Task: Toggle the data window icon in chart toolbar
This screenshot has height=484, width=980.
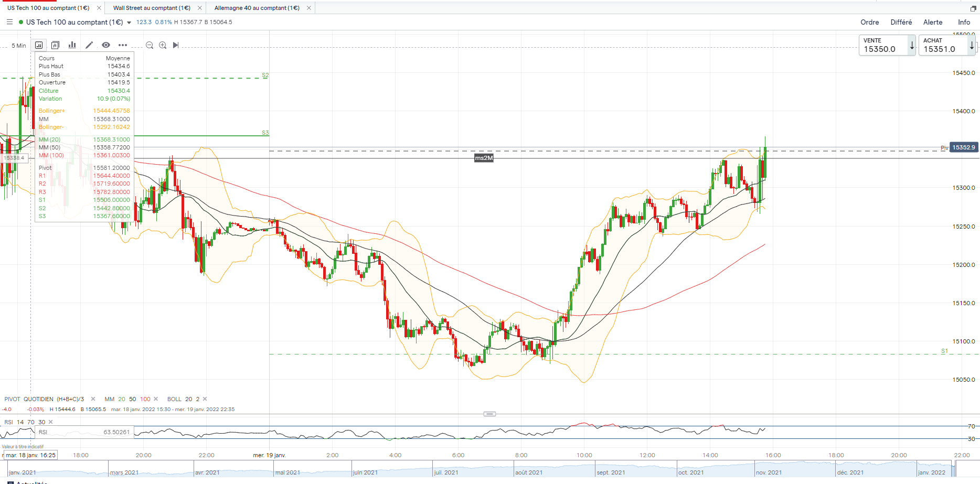Action: [x=39, y=45]
